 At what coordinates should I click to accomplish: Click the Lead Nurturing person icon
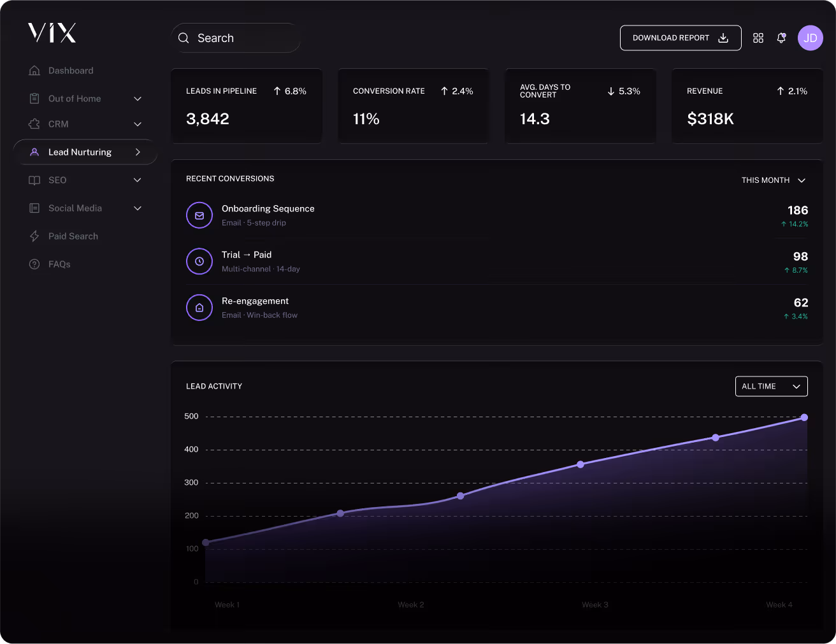coord(34,152)
